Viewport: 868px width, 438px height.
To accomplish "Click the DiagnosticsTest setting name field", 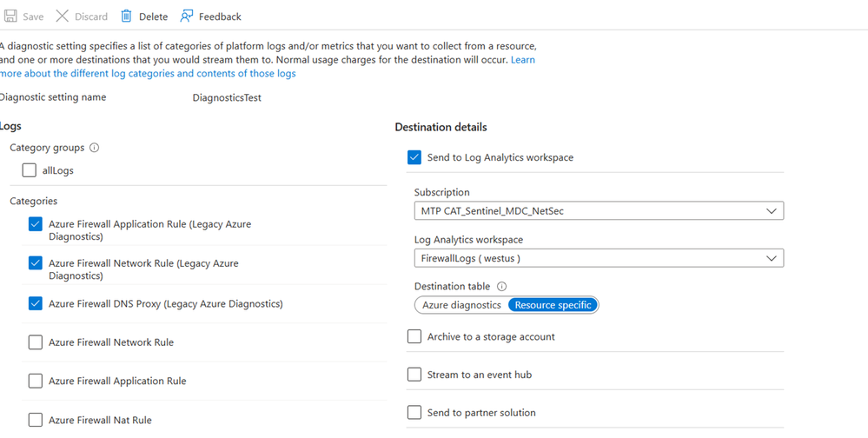I will (227, 98).
